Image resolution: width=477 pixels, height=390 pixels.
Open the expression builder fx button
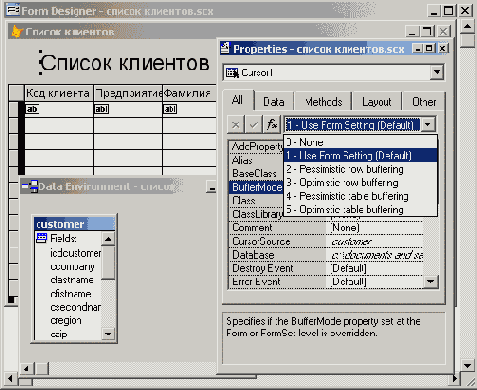point(272,125)
